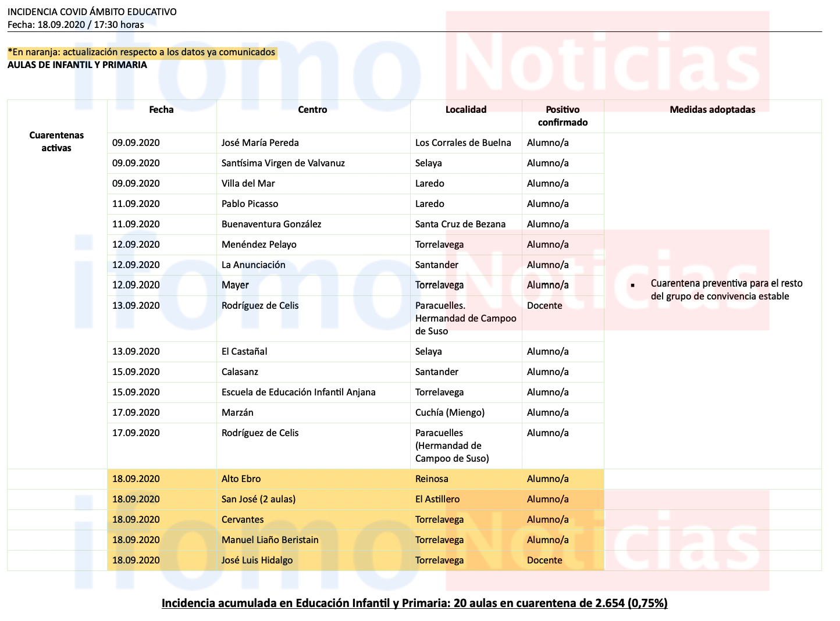Click the highlighted 'Alto Ebro' cell
Image resolution: width=840 pixels, height=621 pixels.
point(241,479)
